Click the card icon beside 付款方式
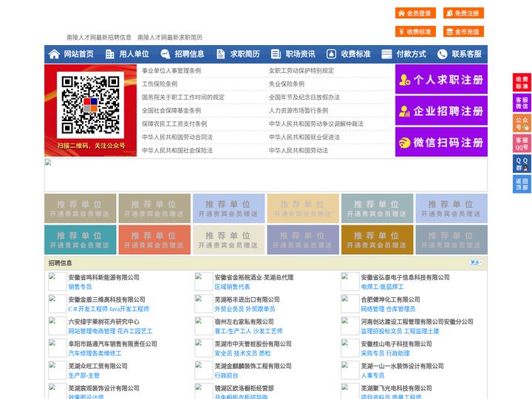 [386, 54]
